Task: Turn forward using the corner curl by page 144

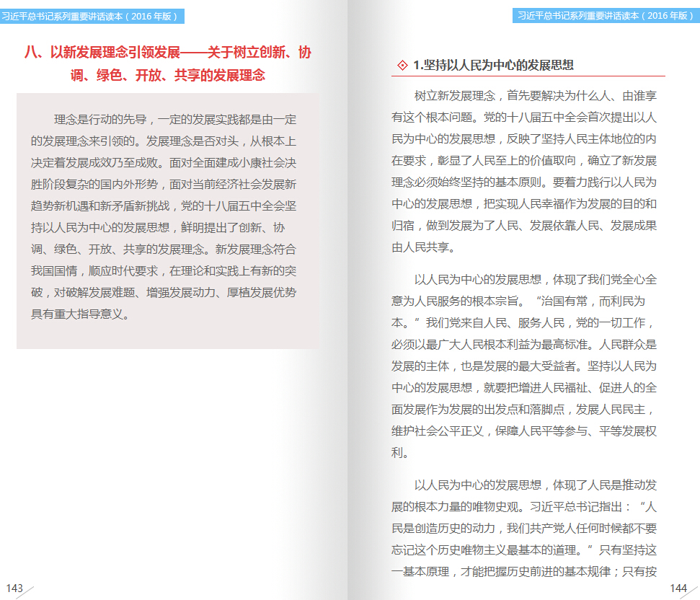Action: [x=690, y=592]
